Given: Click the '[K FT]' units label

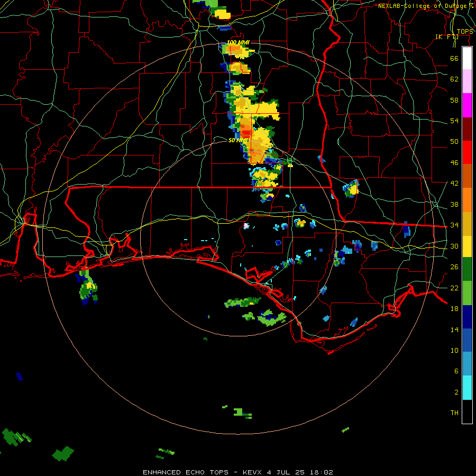Looking at the screenshot, I should click(x=447, y=37).
